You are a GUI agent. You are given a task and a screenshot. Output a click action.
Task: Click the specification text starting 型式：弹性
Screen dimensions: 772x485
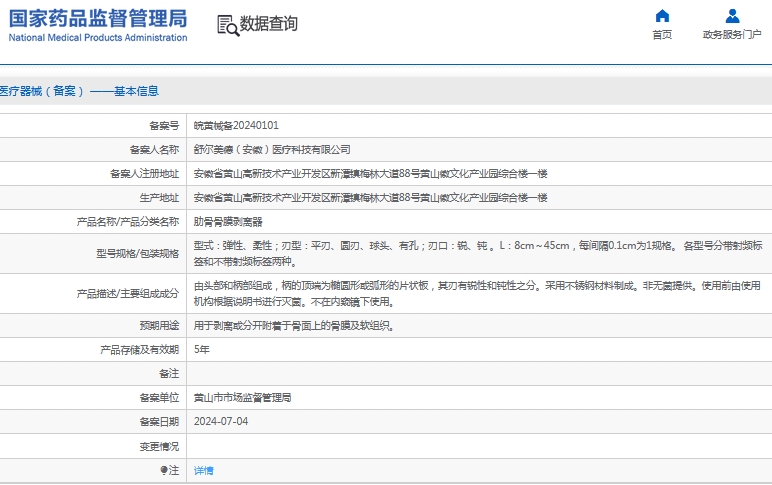pyautogui.click(x=478, y=254)
